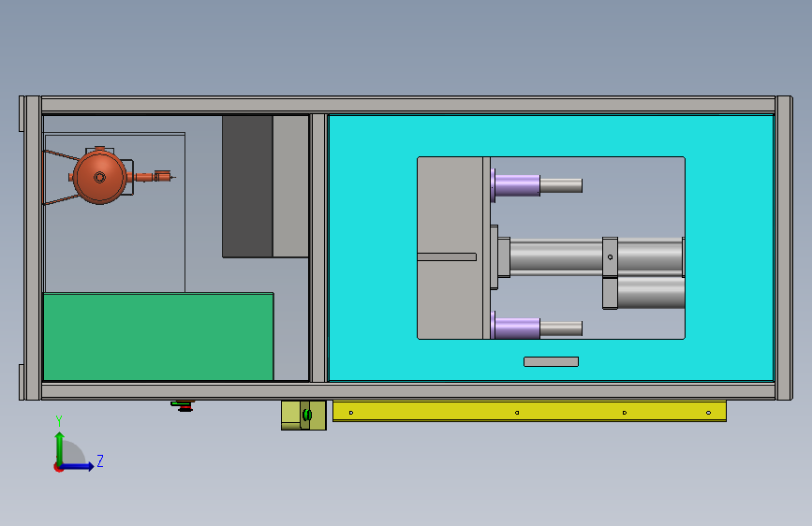Pick the olive block with green knob

click(x=303, y=416)
